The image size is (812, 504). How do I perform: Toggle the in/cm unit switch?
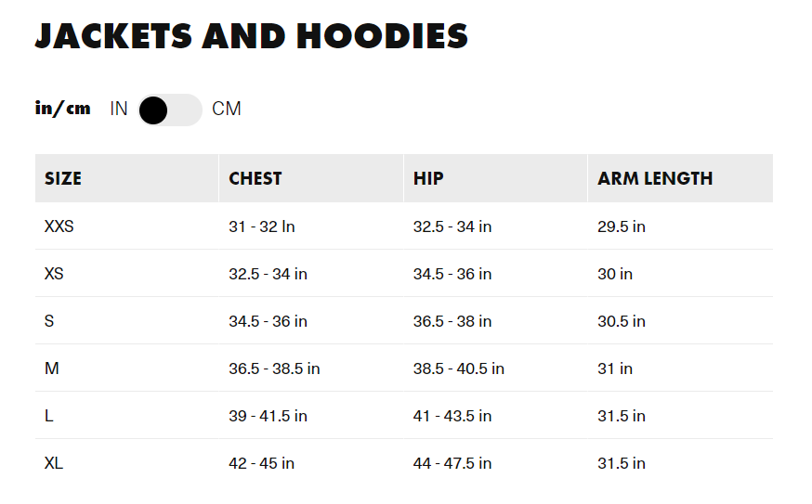(x=169, y=110)
